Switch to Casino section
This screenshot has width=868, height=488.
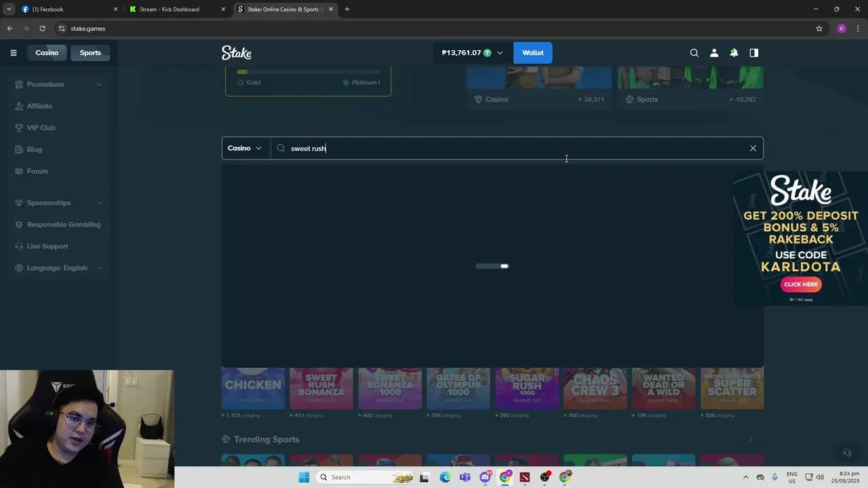(47, 53)
